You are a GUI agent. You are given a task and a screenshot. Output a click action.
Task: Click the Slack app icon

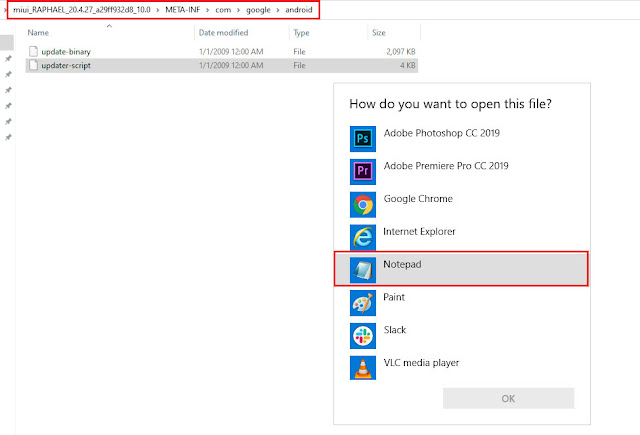(x=362, y=336)
